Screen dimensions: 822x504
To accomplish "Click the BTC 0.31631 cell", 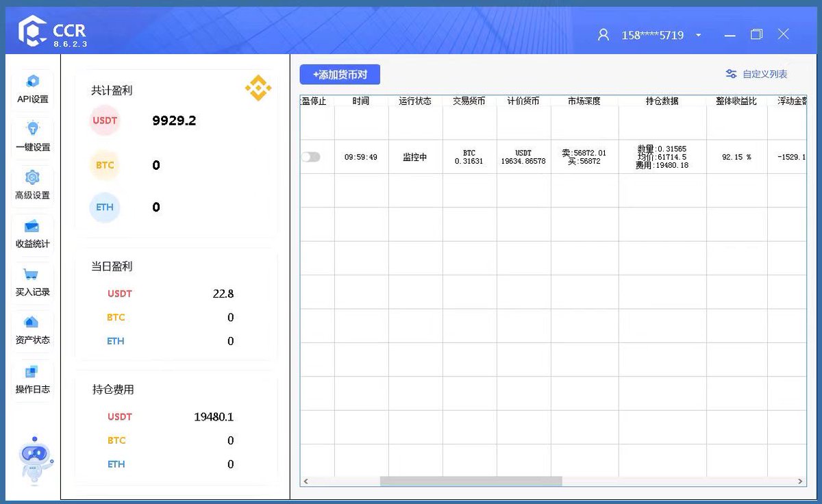I will pos(469,157).
